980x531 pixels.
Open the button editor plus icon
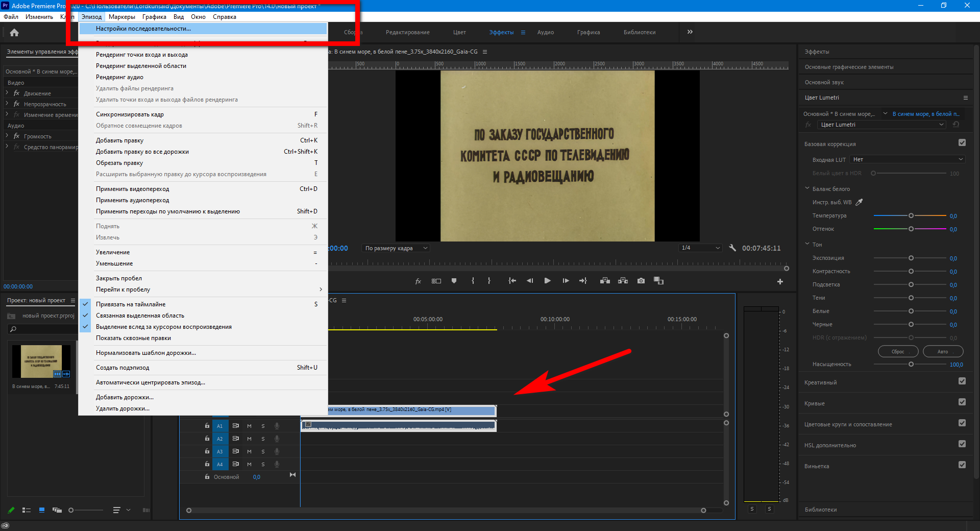tap(780, 281)
